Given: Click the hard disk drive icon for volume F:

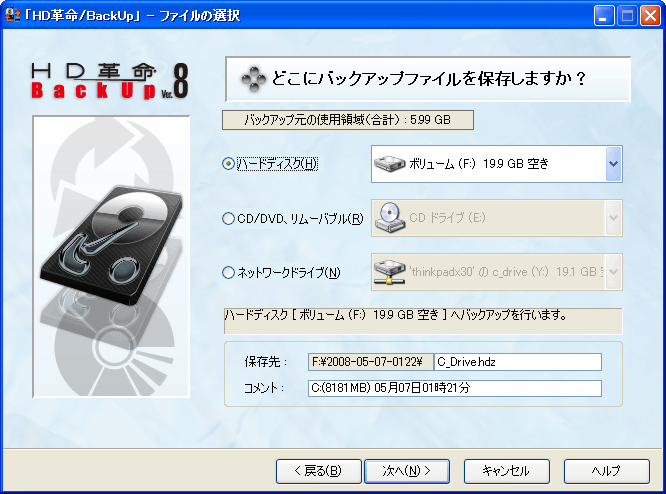Looking at the screenshot, I should pyautogui.click(x=389, y=164).
